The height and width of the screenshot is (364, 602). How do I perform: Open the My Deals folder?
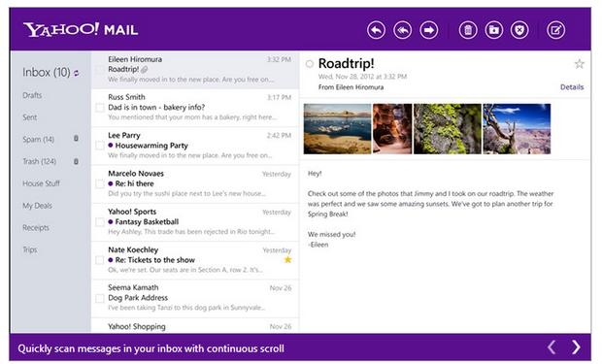tap(37, 206)
